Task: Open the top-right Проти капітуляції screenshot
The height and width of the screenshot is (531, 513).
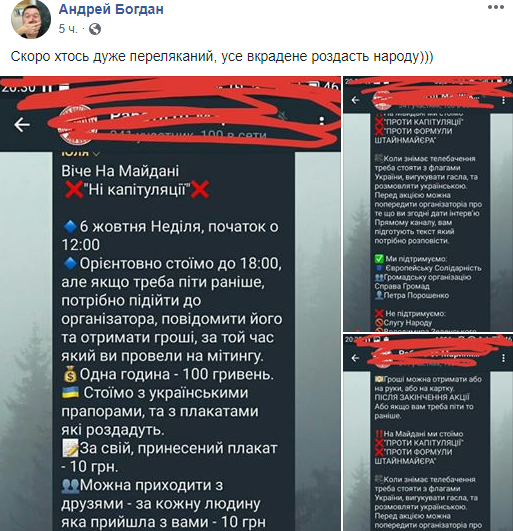Action: coord(428,204)
